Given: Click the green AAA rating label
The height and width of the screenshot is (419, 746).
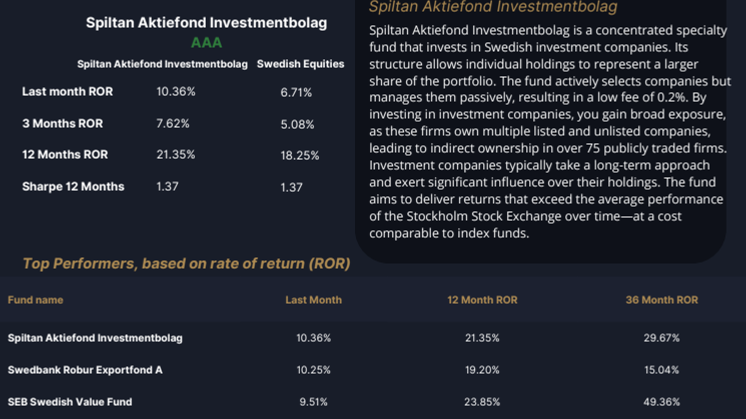Looking at the screenshot, I should pos(206,43).
